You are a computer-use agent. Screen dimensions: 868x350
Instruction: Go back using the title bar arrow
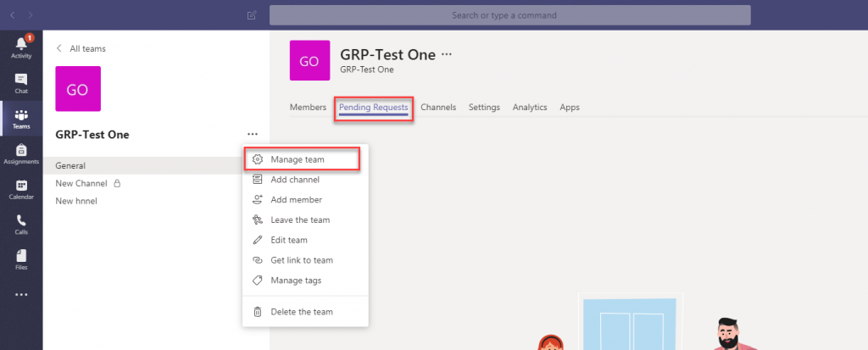12,15
